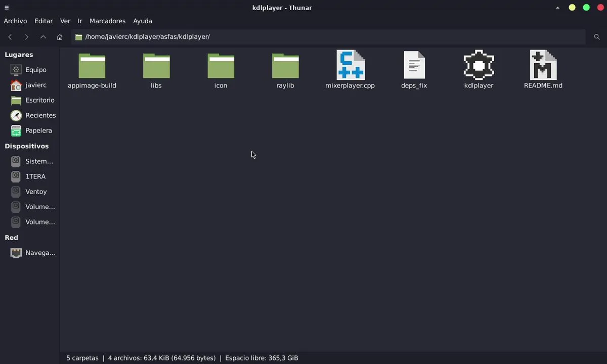Open the Ayuda menu
This screenshot has width=607, height=364.
point(143,21)
